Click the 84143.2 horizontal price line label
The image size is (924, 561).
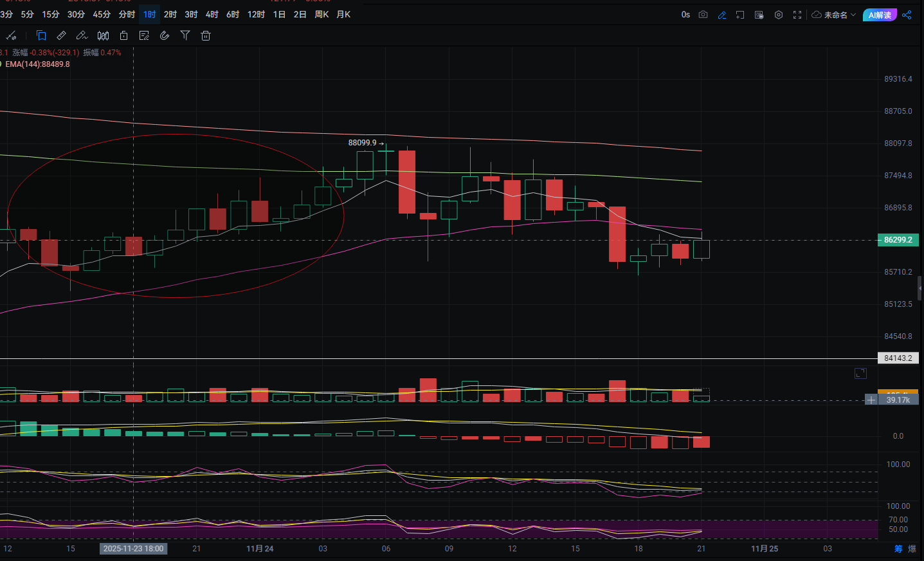click(898, 358)
